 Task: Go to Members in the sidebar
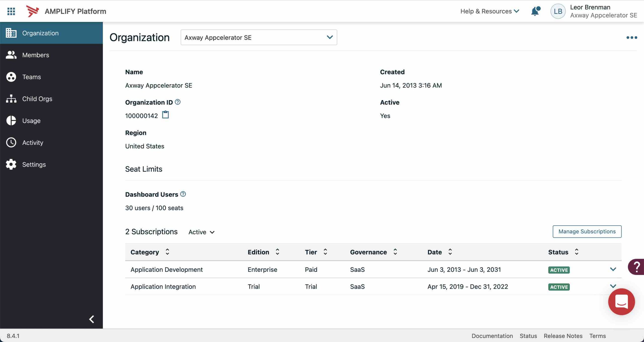(51, 55)
